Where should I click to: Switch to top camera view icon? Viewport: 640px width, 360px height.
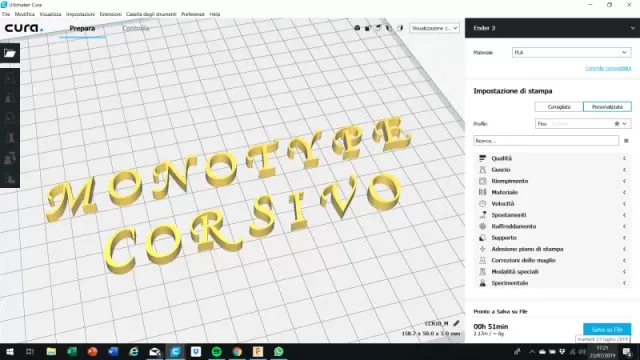[x=378, y=28]
